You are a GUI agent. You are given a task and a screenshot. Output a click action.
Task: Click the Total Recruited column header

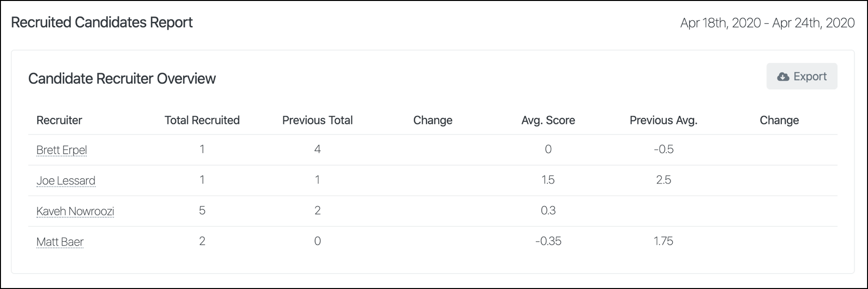click(202, 120)
